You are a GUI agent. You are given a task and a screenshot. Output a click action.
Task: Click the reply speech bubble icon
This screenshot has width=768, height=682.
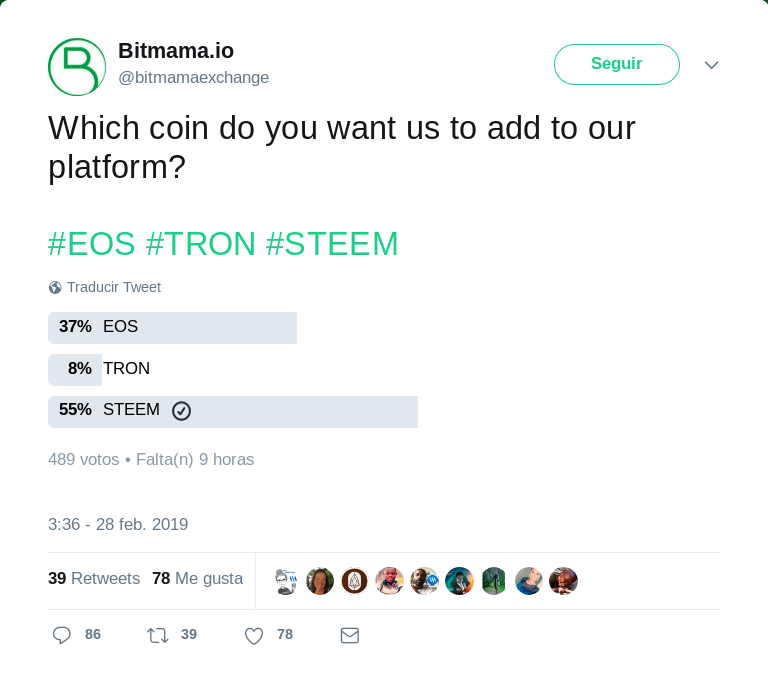62,635
